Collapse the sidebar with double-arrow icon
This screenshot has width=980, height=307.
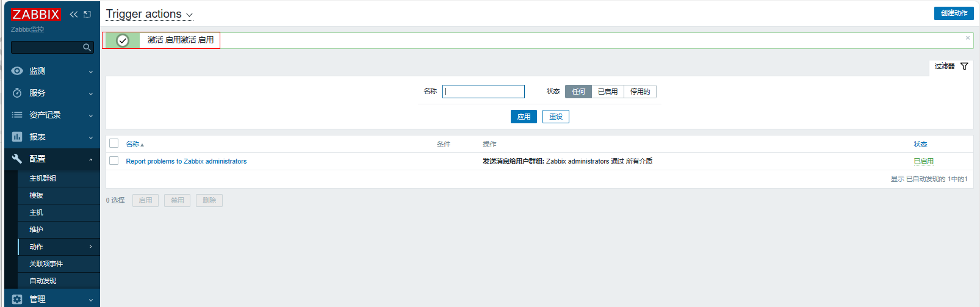(x=74, y=14)
